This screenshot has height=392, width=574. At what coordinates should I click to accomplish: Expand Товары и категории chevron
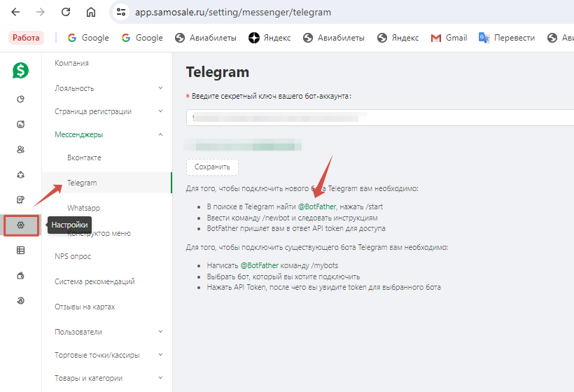click(160, 378)
